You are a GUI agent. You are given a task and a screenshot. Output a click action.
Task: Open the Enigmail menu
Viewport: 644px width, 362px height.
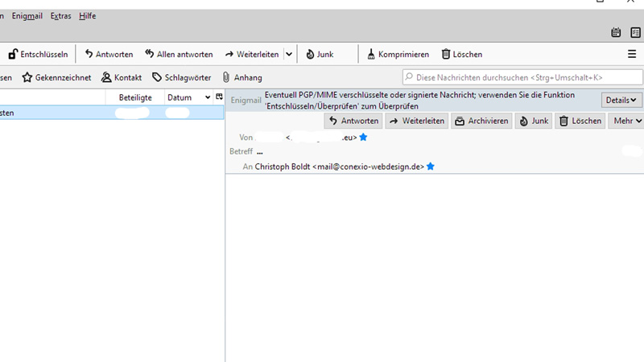(x=27, y=16)
